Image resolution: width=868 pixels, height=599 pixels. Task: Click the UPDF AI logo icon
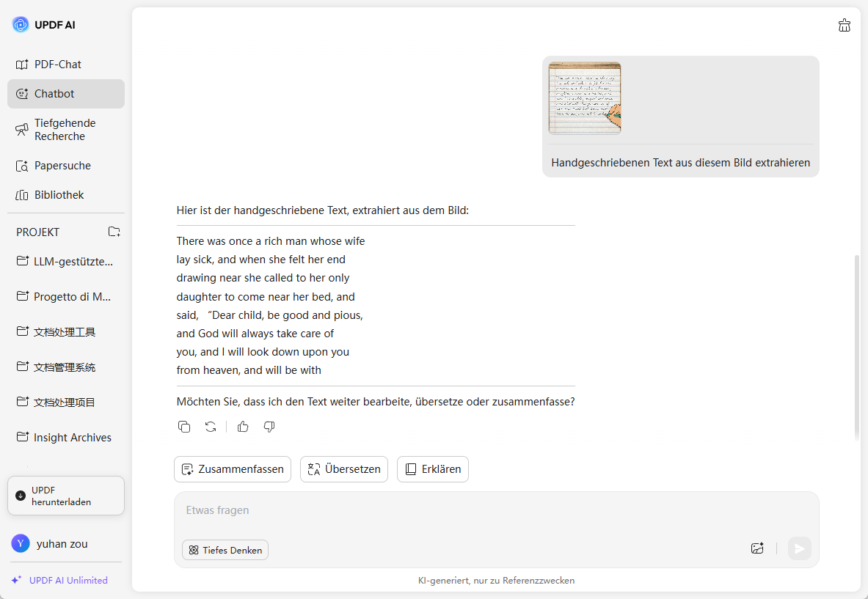[x=21, y=24]
